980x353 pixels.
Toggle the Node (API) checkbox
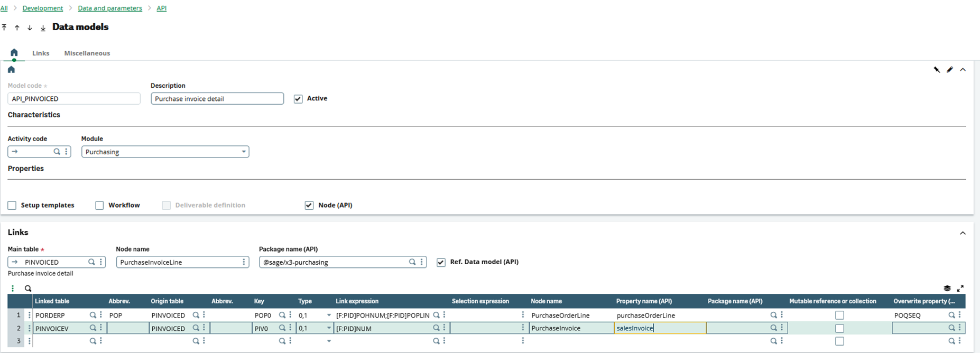point(309,205)
